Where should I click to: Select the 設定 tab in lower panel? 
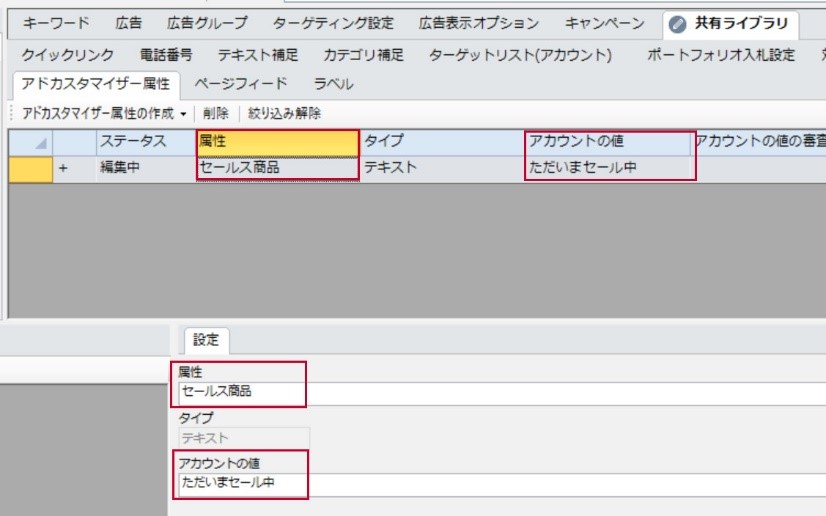click(x=206, y=340)
